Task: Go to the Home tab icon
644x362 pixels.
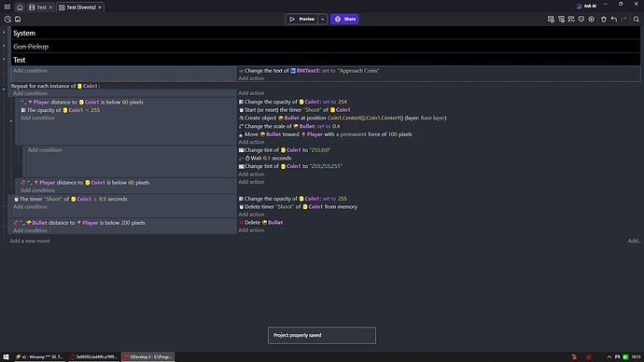Action: coord(20,7)
